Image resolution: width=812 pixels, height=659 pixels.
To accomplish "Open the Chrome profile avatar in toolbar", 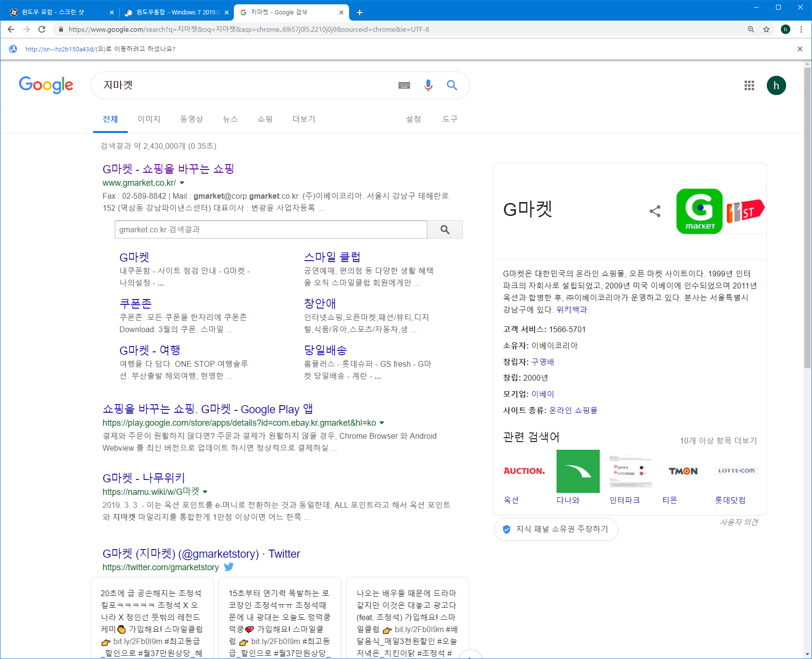I will tap(786, 29).
